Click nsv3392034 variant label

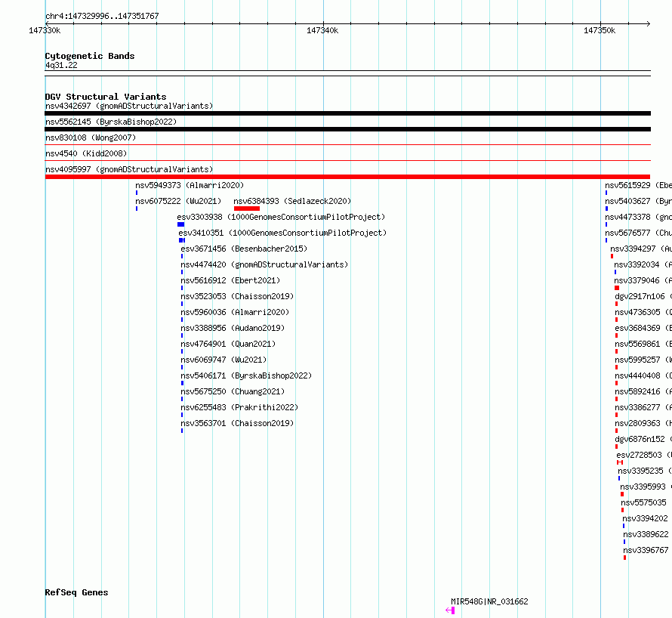643,264
